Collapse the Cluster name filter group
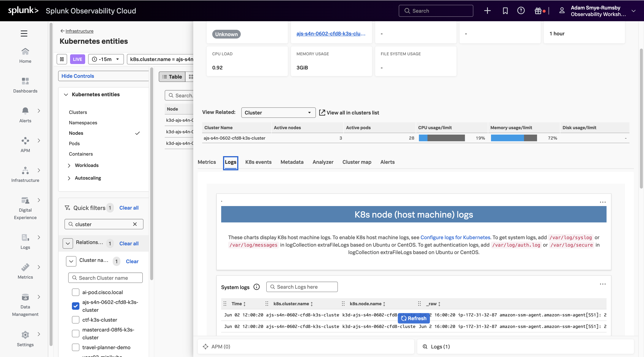The image size is (644, 357). tap(71, 261)
